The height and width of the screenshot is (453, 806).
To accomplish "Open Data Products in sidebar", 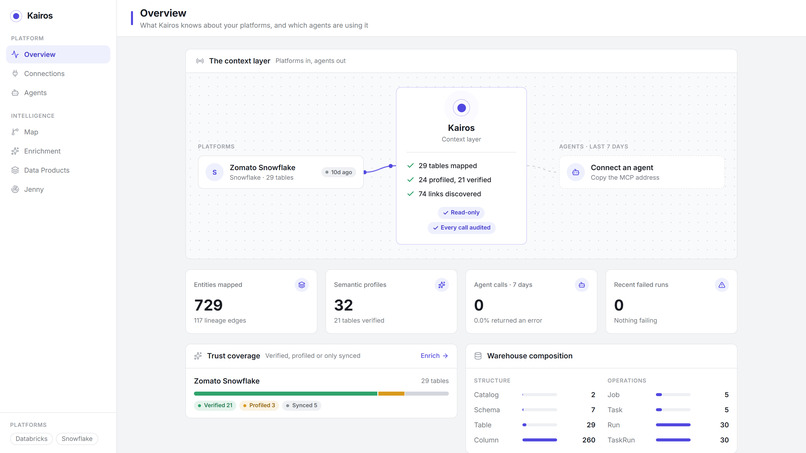I will click(x=58, y=170).
